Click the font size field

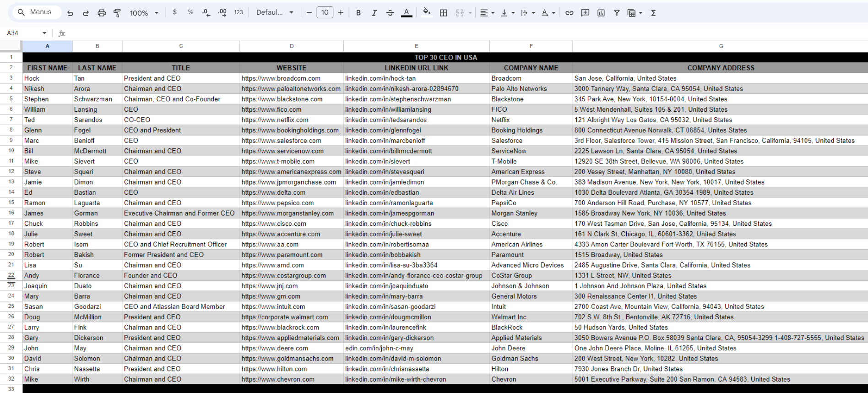coord(325,12)
